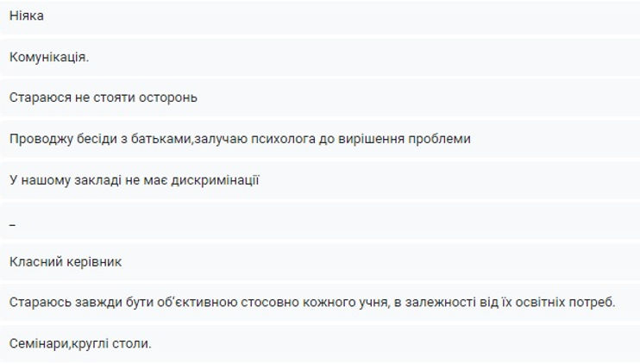Click the answer starting with 'Стараюсь завжди бути'

point(320,303)
